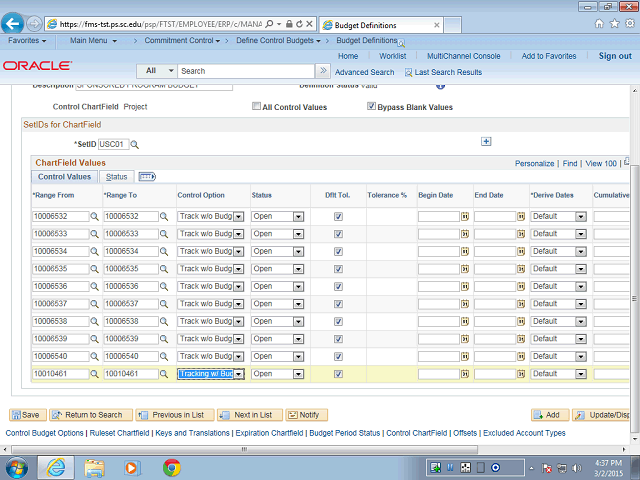
Task: Click lookup icon for Range To 10010461
Action: [x=166, y=374]
